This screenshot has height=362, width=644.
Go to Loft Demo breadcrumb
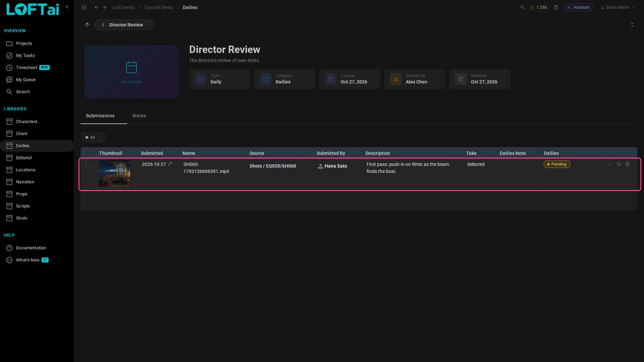(123, 8)
